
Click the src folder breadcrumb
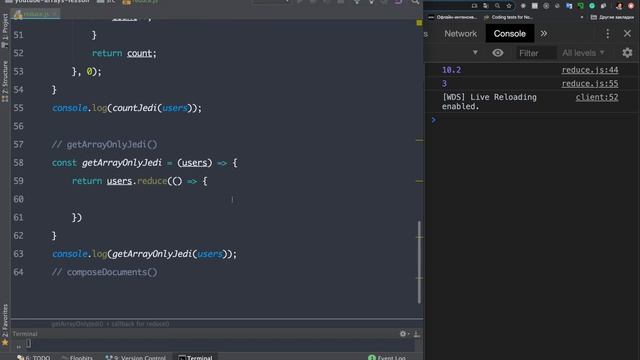tap(106, 2)
